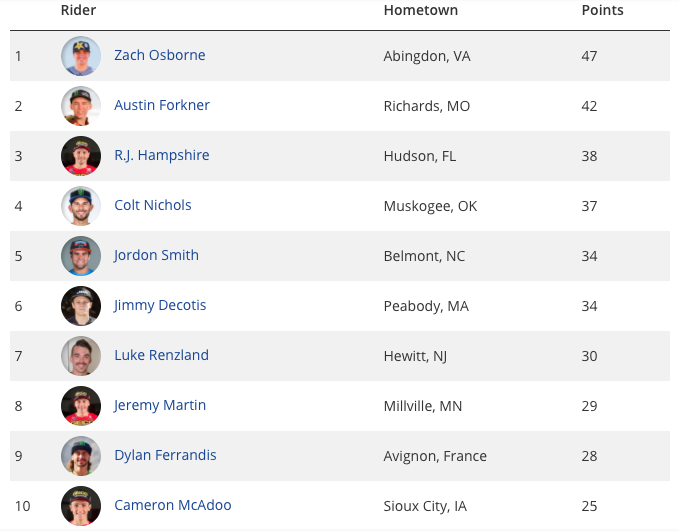Click Zach Osborne's avatar photo

(81, 56)
